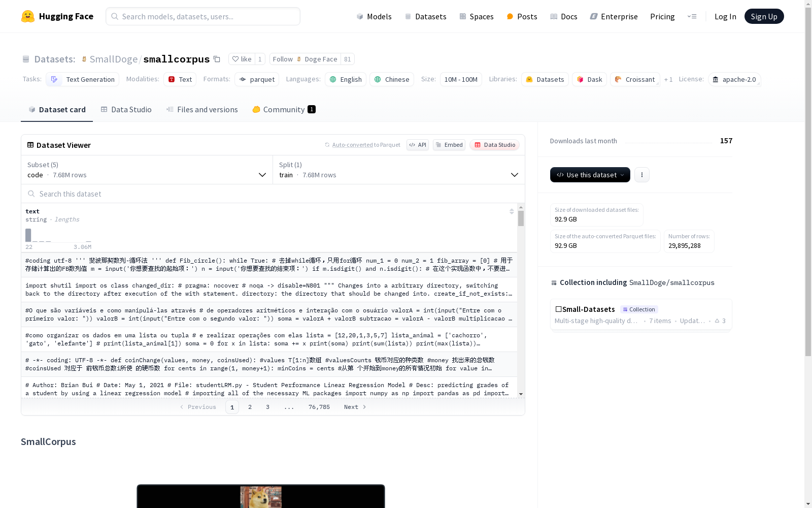Open the red Data Studio button
Screen dimensions: 812x508
point(494,145)
